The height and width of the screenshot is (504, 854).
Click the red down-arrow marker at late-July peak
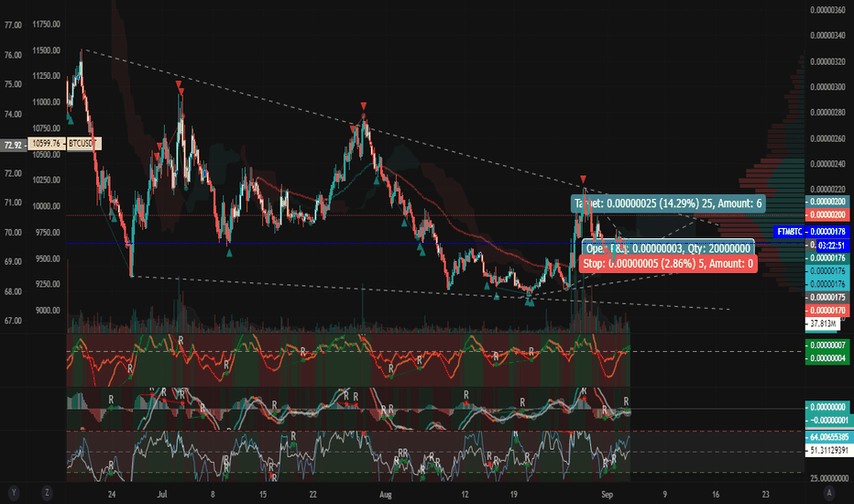click(x=363, y=105)
